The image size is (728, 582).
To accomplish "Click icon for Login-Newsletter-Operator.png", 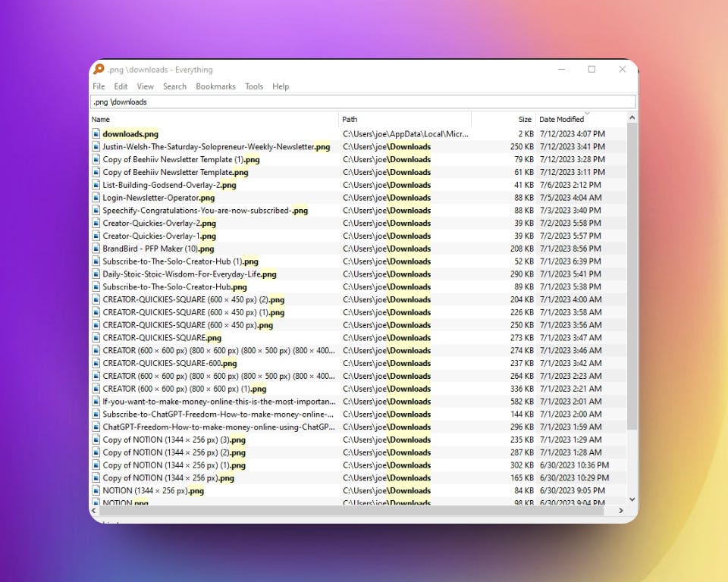I will click(96, 198).
